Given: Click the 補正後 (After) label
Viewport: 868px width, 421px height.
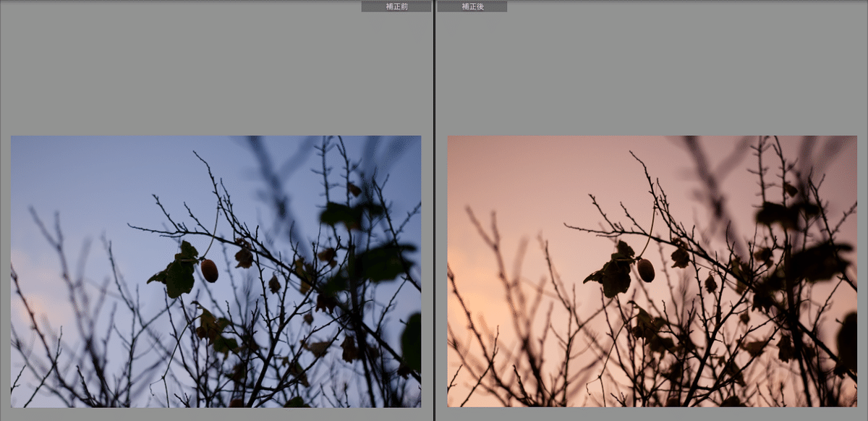Looking at the screenshot, I should pos(472,7).
